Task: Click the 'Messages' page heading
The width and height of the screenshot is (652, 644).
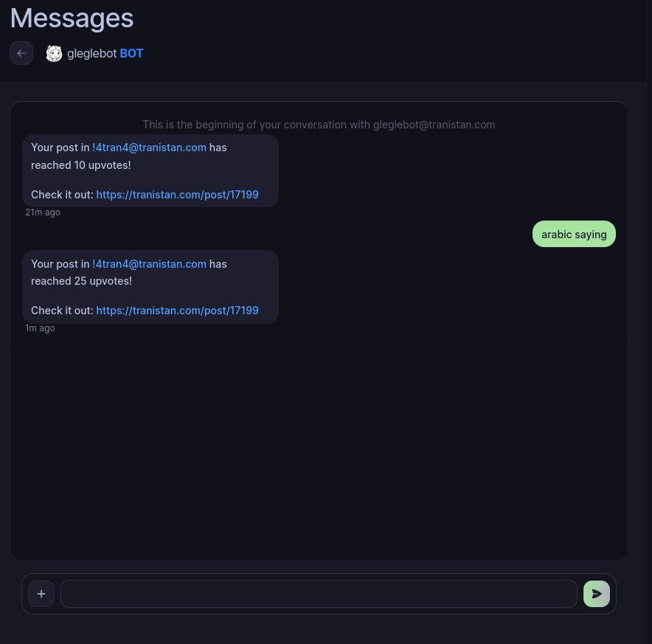Action: (72, 18)
